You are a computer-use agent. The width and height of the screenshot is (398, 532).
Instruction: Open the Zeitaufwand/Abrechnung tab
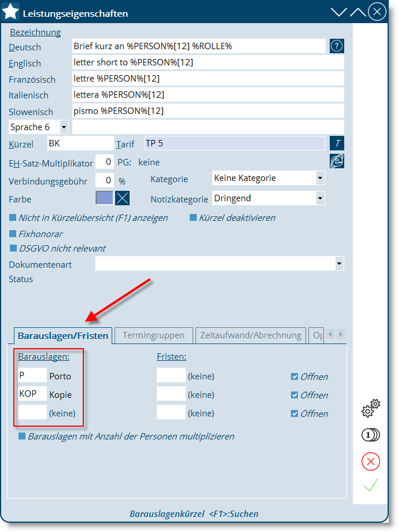[250, 335]
